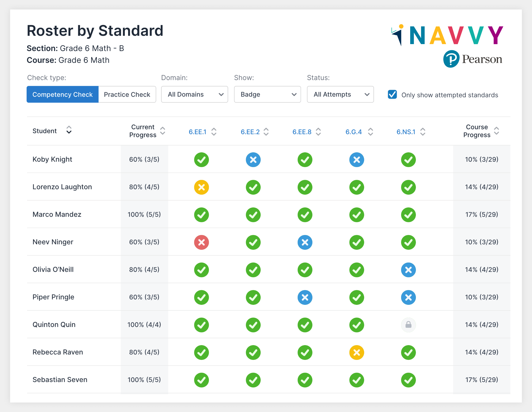The width and height of the screenshot is (532, 412).
Task: Sort by Student column arrows
Action: pyautogui.click(x=69, y=130)
